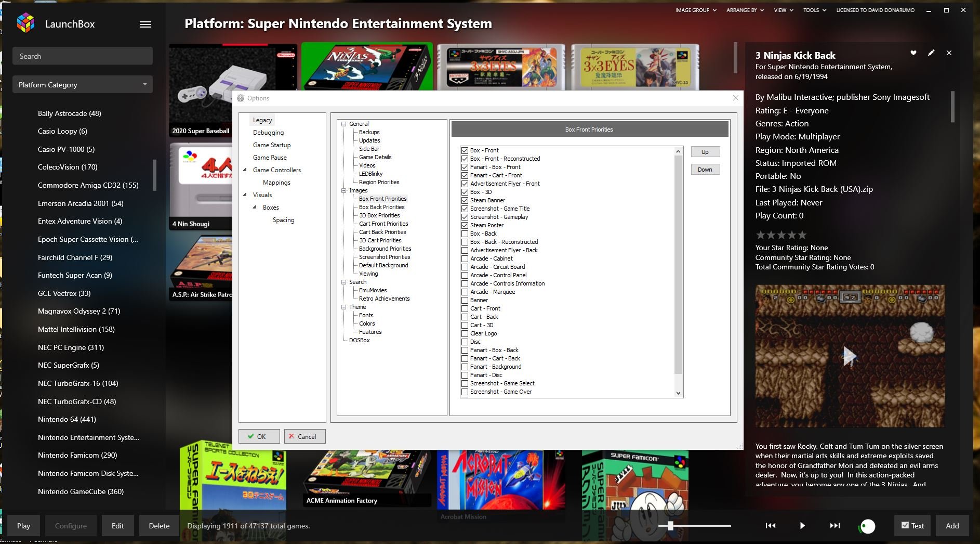Uncheck Box - Front - Reconstructed
The image size is (980, 544).
coord(465,159)
